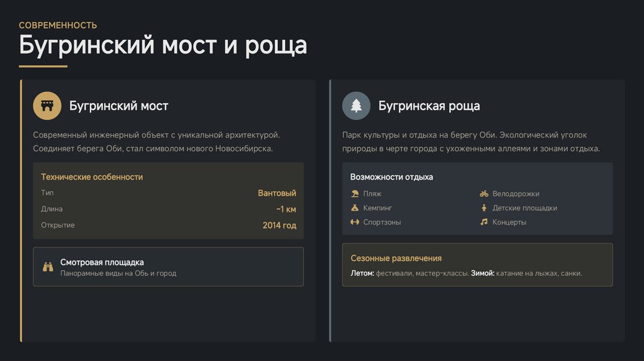Click the tree icon beside Бугринская роща
Screen dimensions: 644x361
(357, 106)
